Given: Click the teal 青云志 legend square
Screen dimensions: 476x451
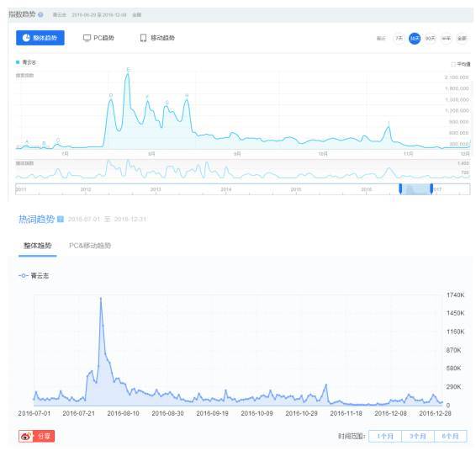Looking at the screenshot, I should [x=18, y=62].
